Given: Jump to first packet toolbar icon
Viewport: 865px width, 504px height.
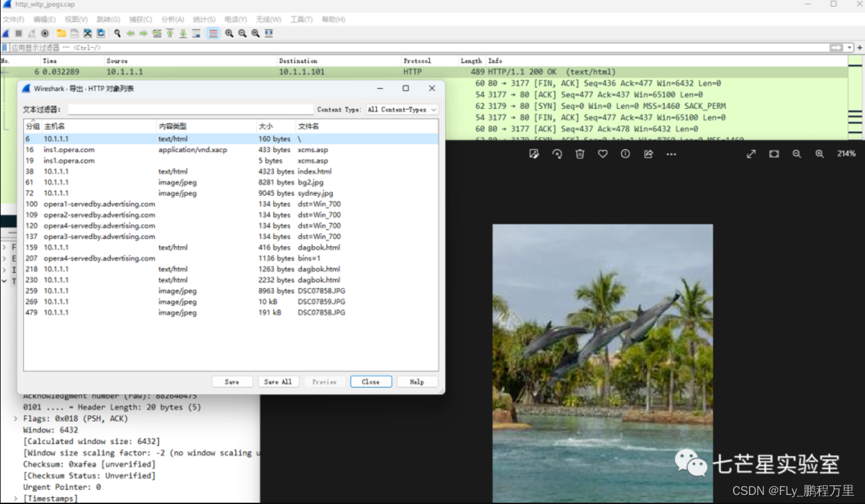Looking at the screenshot, I should coord(170,33).
